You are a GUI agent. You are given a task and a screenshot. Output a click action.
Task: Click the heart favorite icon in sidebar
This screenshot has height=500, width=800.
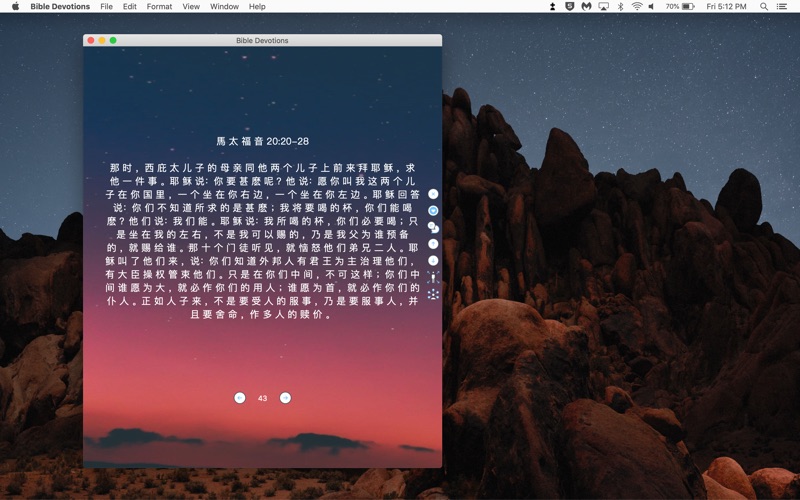click(x=433, y=210)
